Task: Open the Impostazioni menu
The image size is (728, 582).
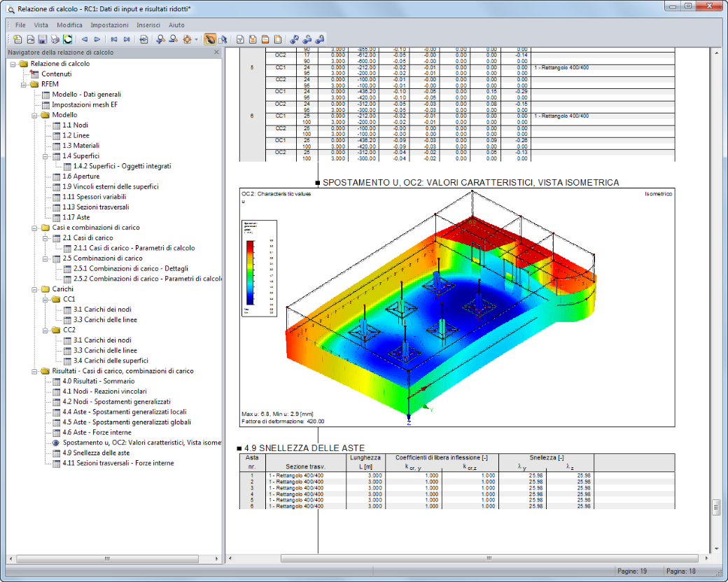Action: click(110, 25)
